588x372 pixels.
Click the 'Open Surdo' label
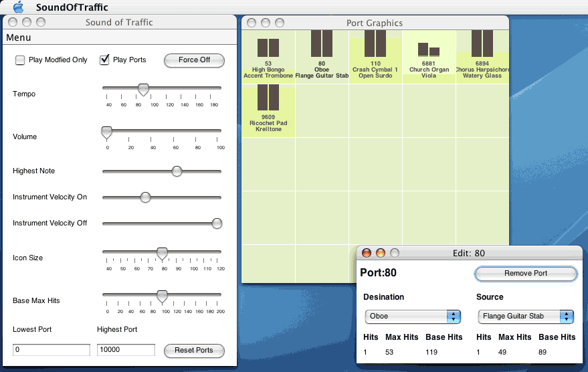coord(375,76)
